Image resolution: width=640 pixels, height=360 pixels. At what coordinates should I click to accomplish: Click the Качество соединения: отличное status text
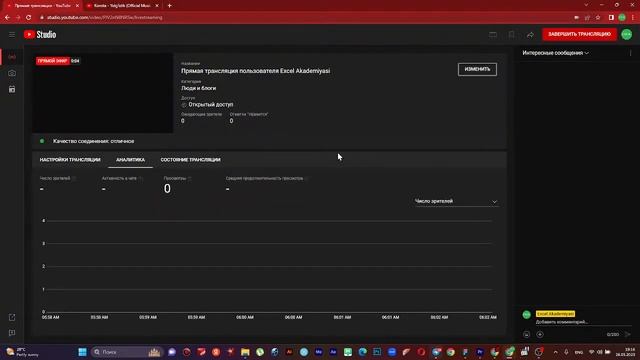(x=93, y=141)
